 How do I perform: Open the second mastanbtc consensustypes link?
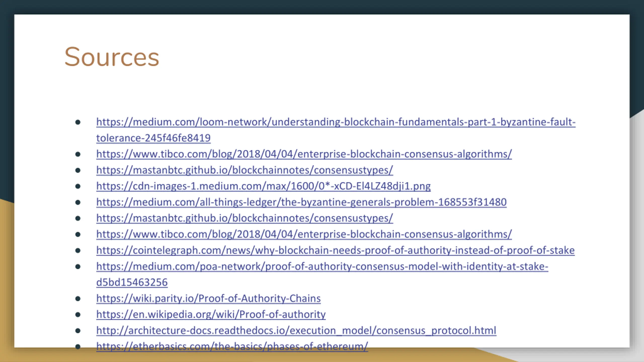245,218
